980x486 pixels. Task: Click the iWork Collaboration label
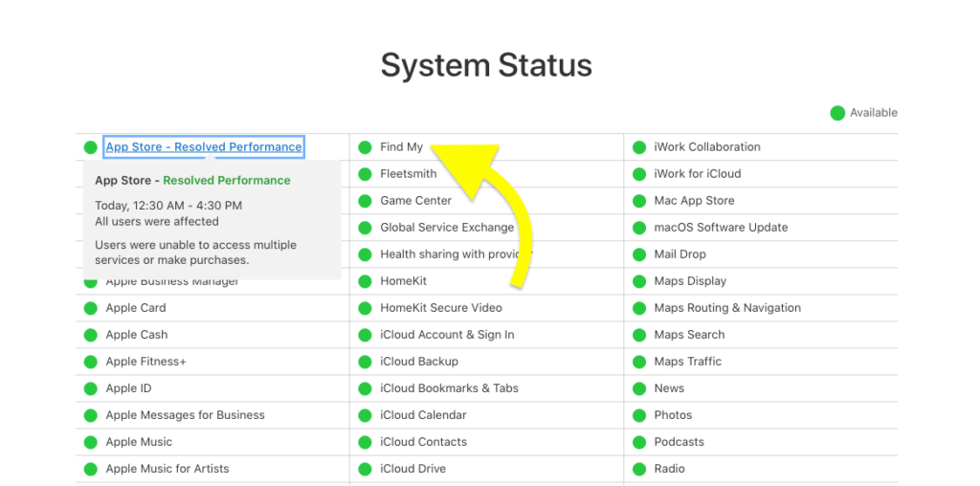tap(707, 146)
